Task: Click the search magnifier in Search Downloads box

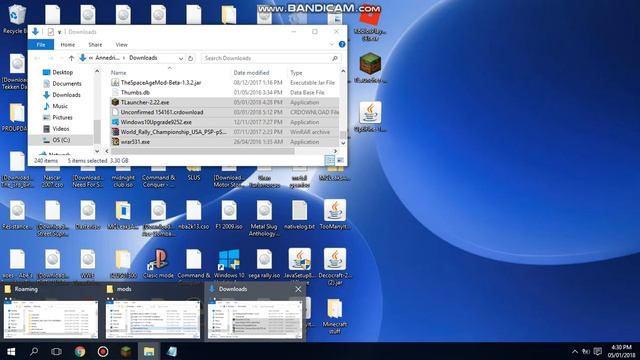Action: coord(335,58)
